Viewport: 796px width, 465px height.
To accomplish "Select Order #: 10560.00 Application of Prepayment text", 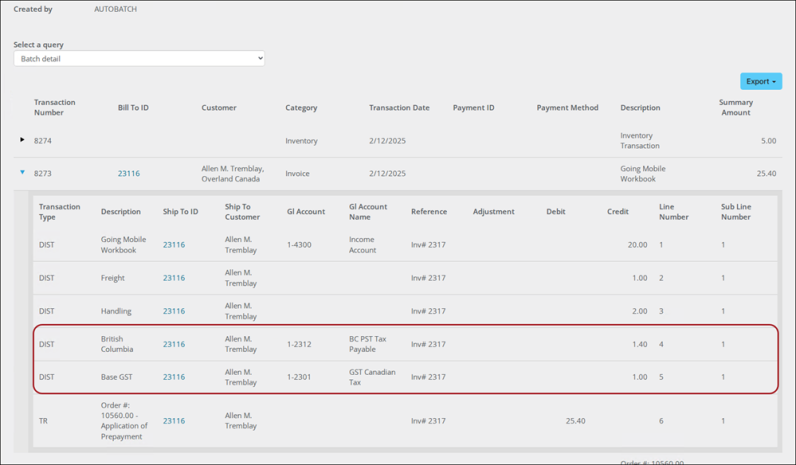I will 124,421.
